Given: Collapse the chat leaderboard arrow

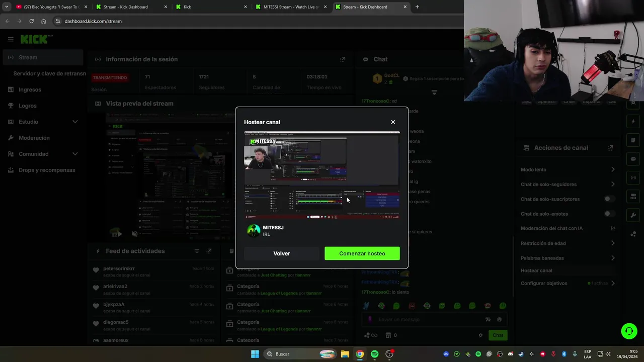Looking at the screenshot, I should pos(434,93).
